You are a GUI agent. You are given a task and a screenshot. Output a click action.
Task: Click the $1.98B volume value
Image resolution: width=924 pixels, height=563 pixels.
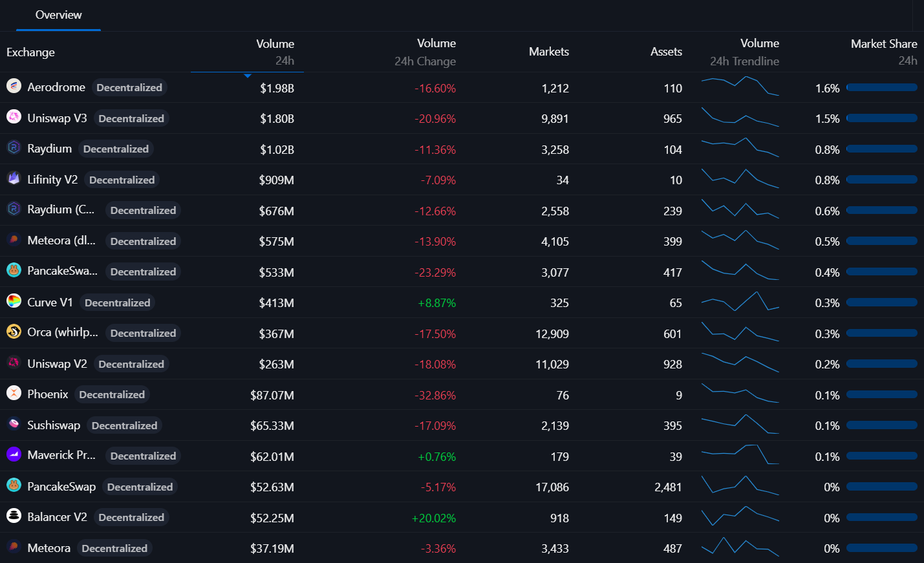click(277, 89)
